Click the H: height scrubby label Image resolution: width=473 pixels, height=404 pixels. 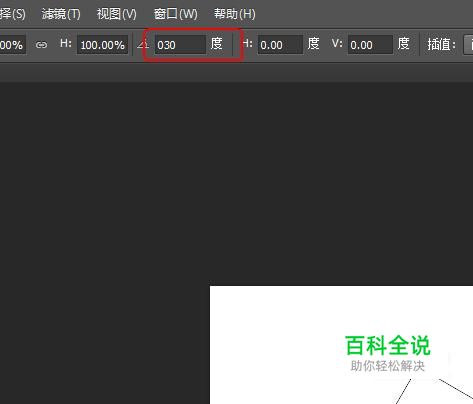click(x=66, y=43)
